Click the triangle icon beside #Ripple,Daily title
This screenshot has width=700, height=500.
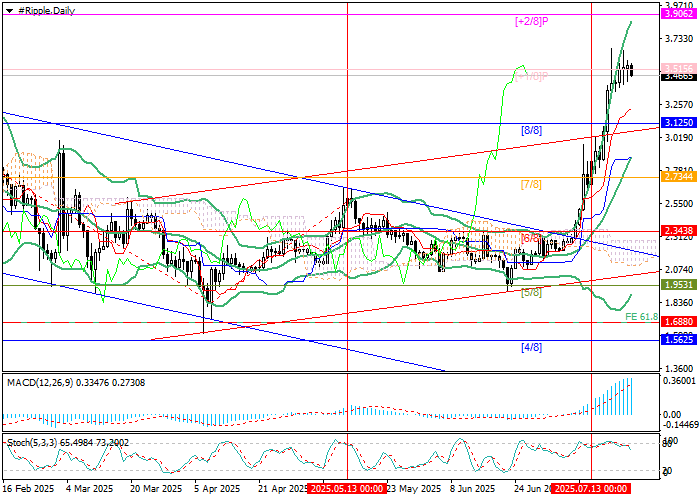click(x=5, y=10)
